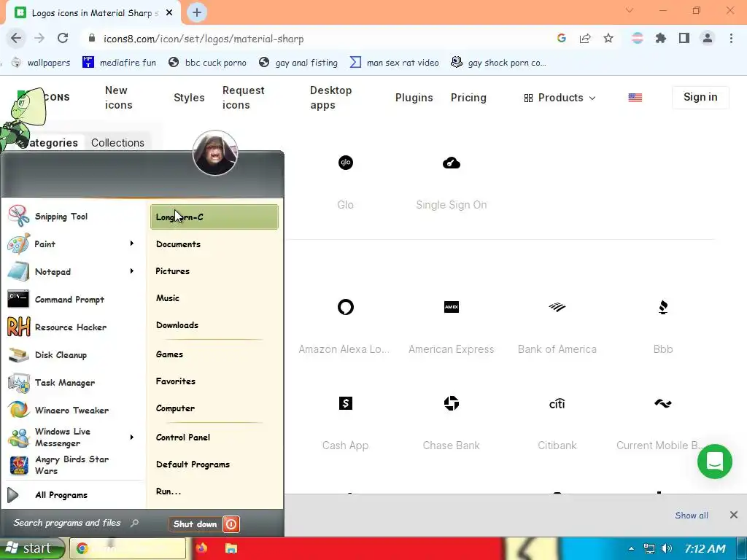Image resolution: width=747 pixels, height=560 pixels.
Task: Open Default Programs
Action: 214,464
